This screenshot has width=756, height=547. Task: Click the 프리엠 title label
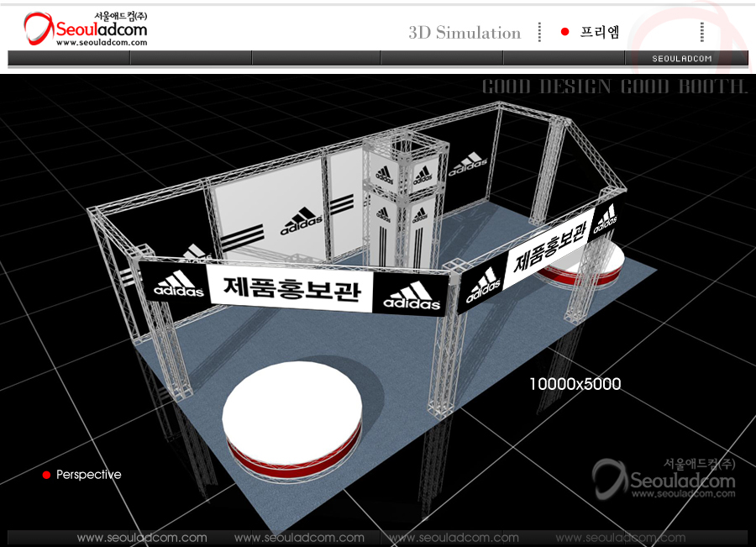tap(601, 32)
